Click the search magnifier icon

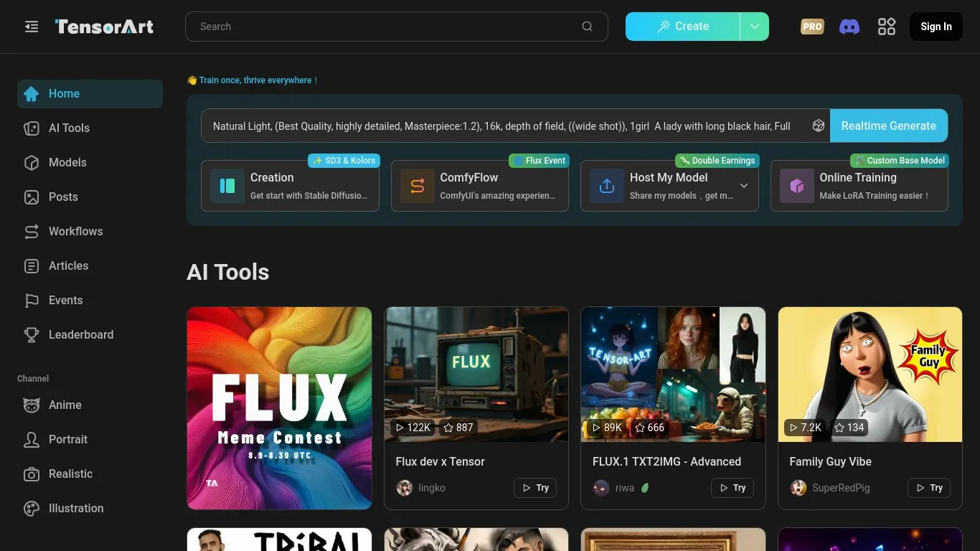tap(587, 27)
